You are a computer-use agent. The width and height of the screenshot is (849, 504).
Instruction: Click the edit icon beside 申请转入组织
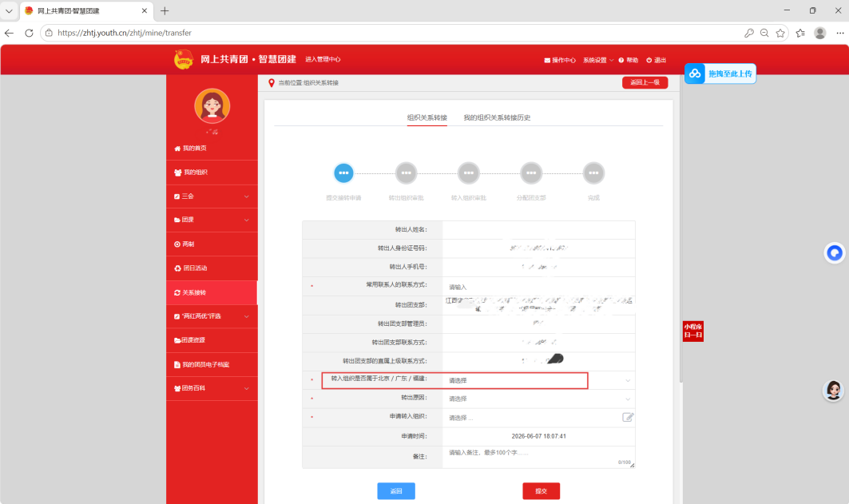[628, 418]
